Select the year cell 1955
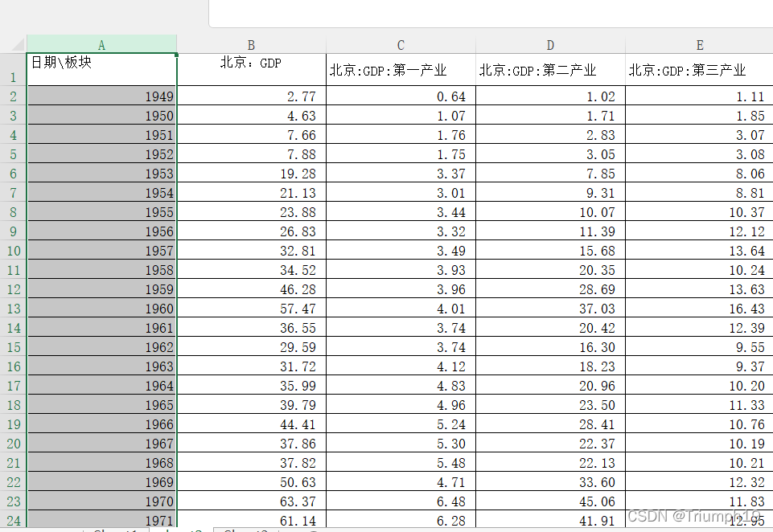This screenshot has width=773, height=532. click(102, 212)
